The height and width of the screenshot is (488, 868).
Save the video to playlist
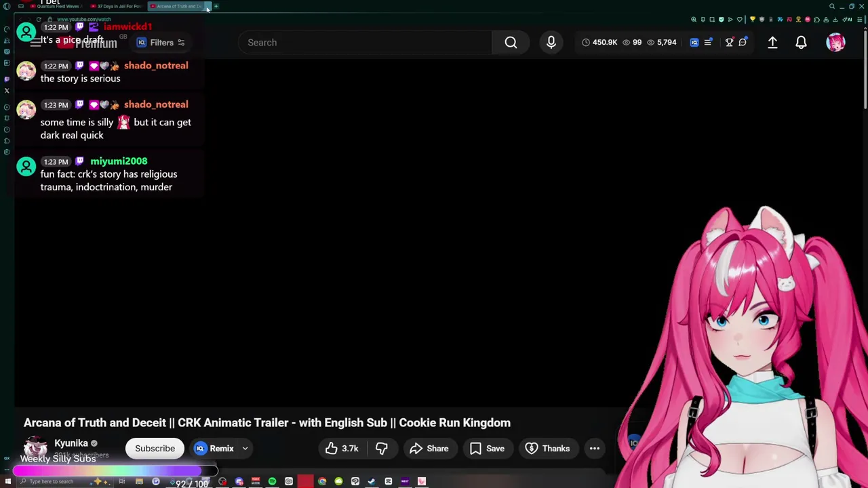click(x=487, y=449)
